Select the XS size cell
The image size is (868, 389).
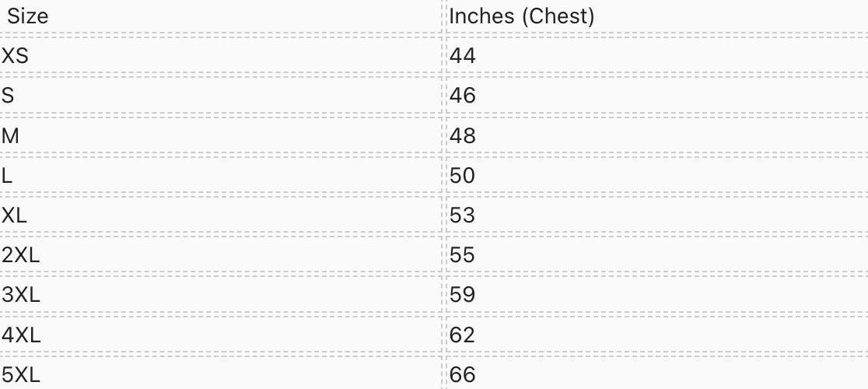click(16, 56)
